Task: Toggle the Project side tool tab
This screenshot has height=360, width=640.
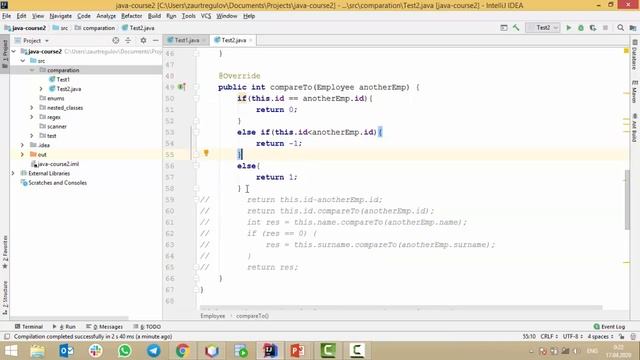Action: (5, 55)
